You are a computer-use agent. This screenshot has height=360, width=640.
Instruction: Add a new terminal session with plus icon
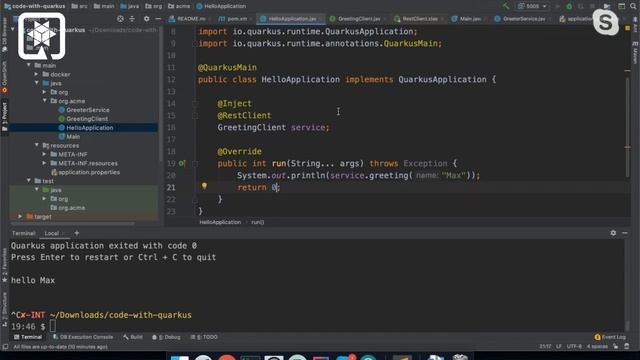(77, 233)
